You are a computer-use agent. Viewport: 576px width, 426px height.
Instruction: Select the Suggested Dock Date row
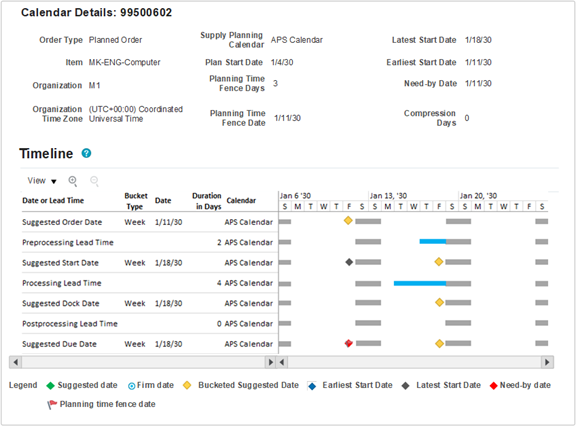pyautogui.click(x=150, y=303)
